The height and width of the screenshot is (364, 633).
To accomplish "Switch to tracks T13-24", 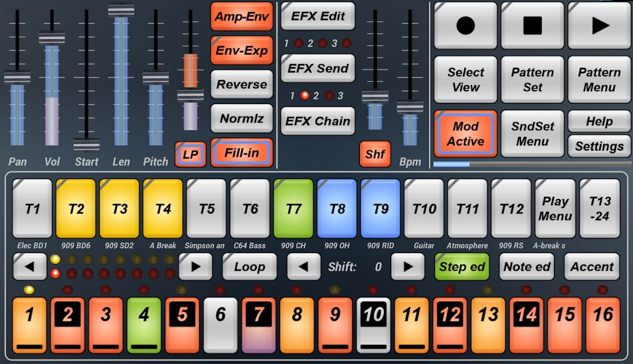I will tap(600, 209).
